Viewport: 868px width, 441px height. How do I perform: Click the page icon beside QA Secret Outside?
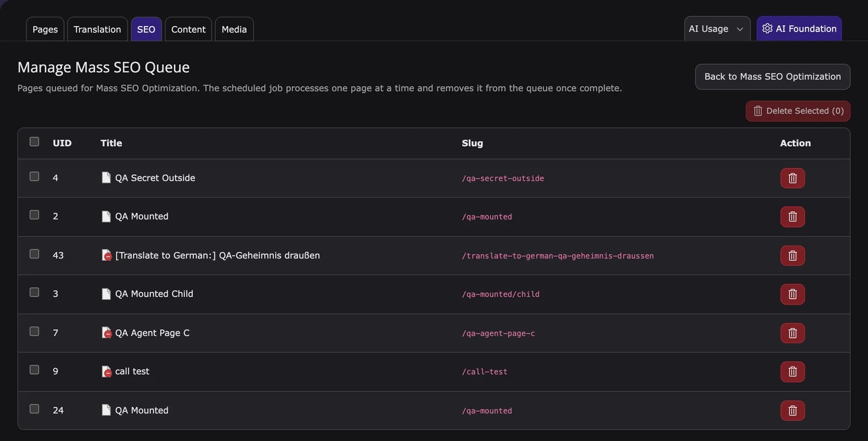(x=106, y=178)
